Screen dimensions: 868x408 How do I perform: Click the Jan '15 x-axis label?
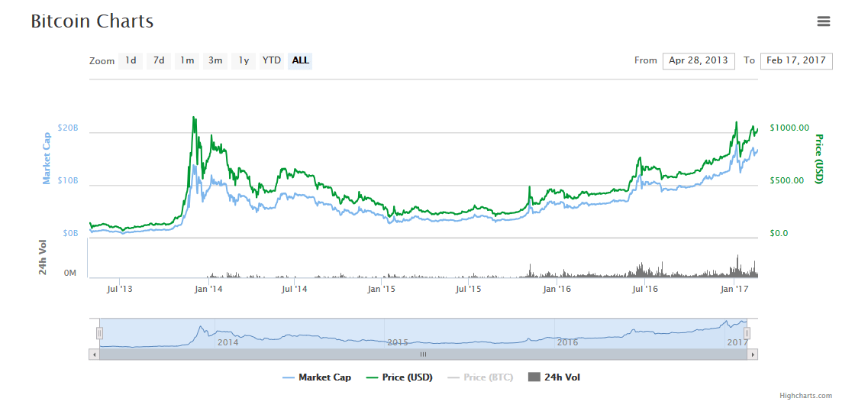(x=383, y=289)
